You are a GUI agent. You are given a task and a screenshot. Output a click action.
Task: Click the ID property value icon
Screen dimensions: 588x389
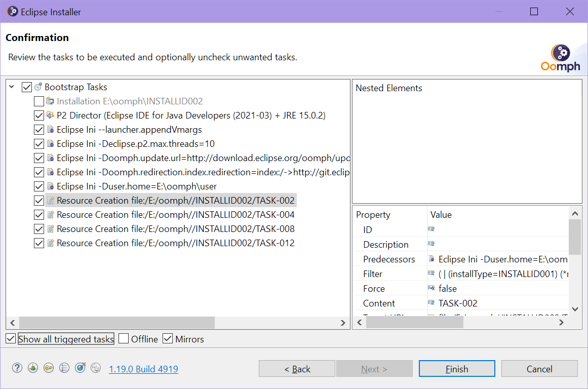[431, 229]
